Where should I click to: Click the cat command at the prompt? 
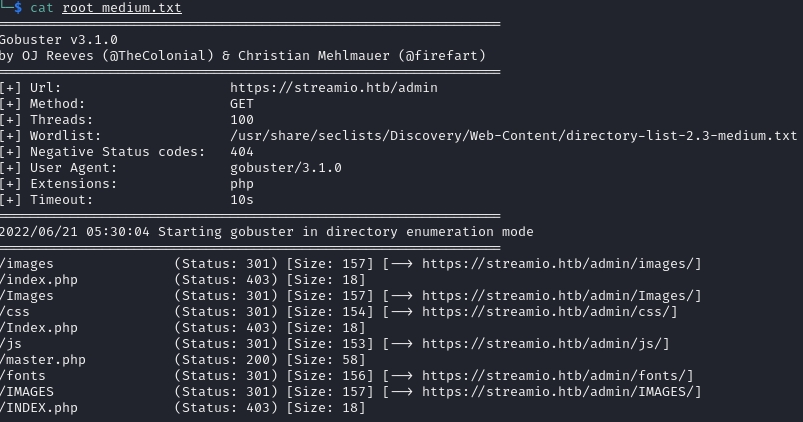pos(42,8)
